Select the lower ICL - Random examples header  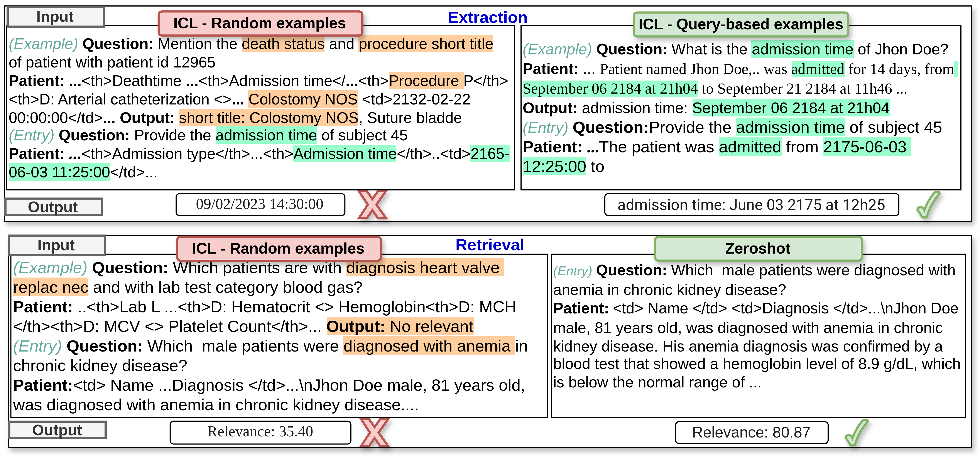(279, 248)
